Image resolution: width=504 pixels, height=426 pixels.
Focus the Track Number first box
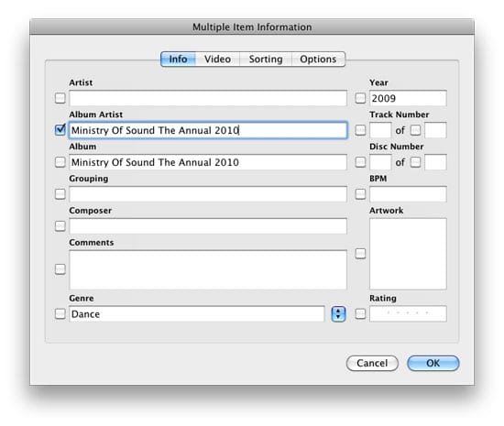[x=380, y=130]
